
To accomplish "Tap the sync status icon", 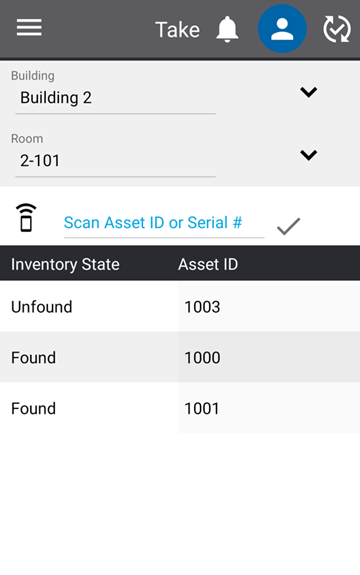I will pos(337,29).
